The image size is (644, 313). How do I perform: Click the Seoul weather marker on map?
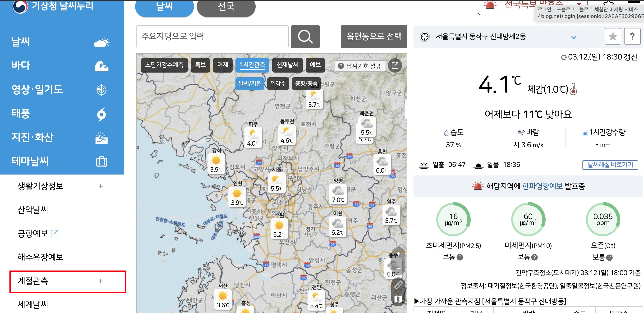pos(277,183)
